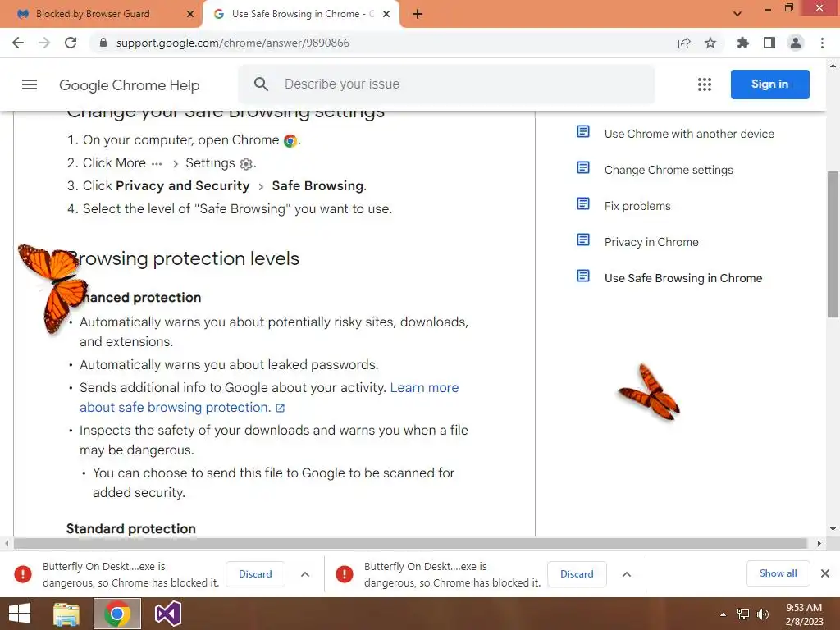Open the Chrome profile avatar
The image size is (840, 630).
[796, 43]
